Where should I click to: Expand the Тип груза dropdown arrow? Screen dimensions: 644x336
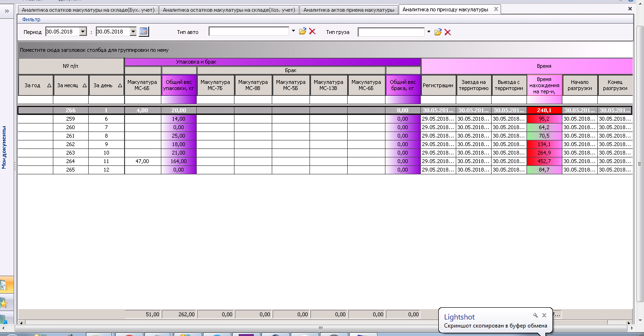point(428,32)
